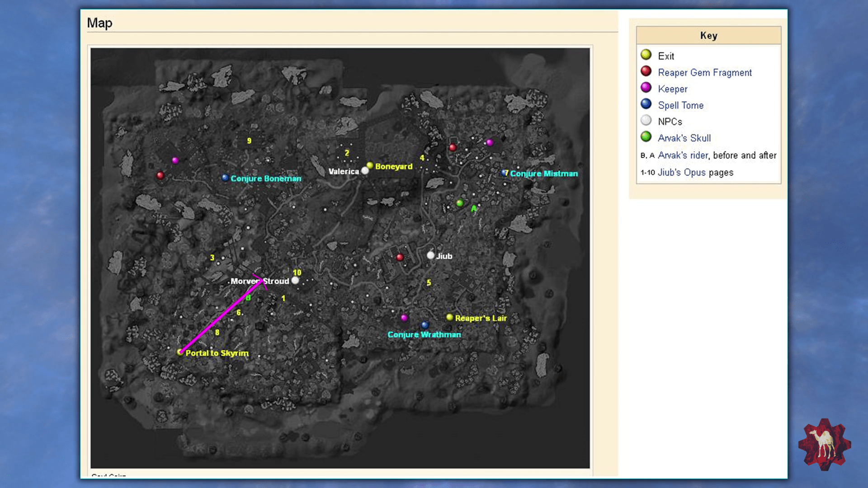The image size is (868, 488).
Task: Click the Key table header
Action: pos(708,35)
